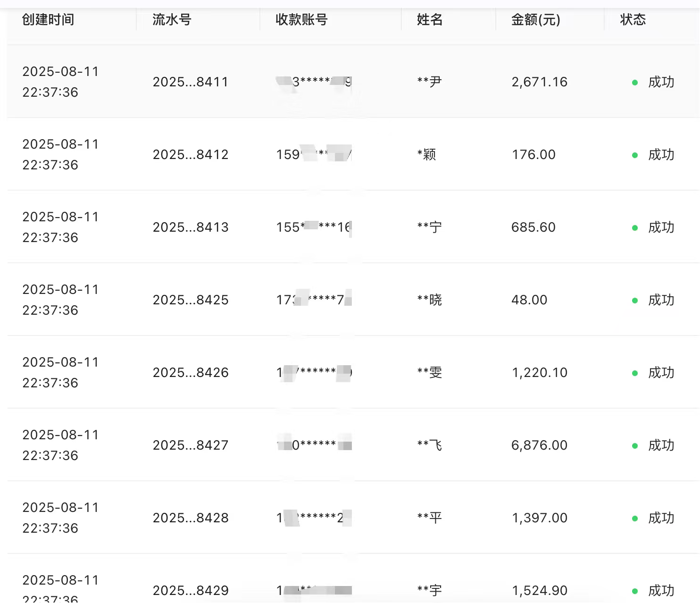Open the transaction with serial 2025...8427
The height and width of the screenshot is (603, 700).
[191, 445]
